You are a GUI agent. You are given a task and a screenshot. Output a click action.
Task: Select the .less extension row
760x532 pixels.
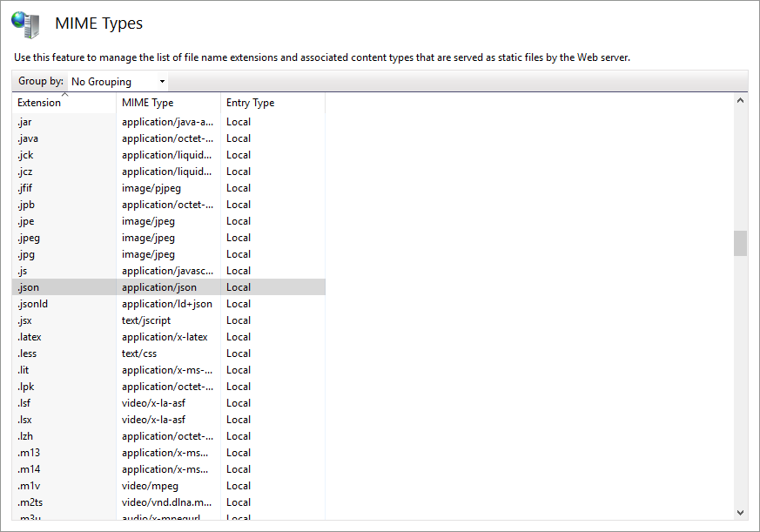tap(27, 354)
